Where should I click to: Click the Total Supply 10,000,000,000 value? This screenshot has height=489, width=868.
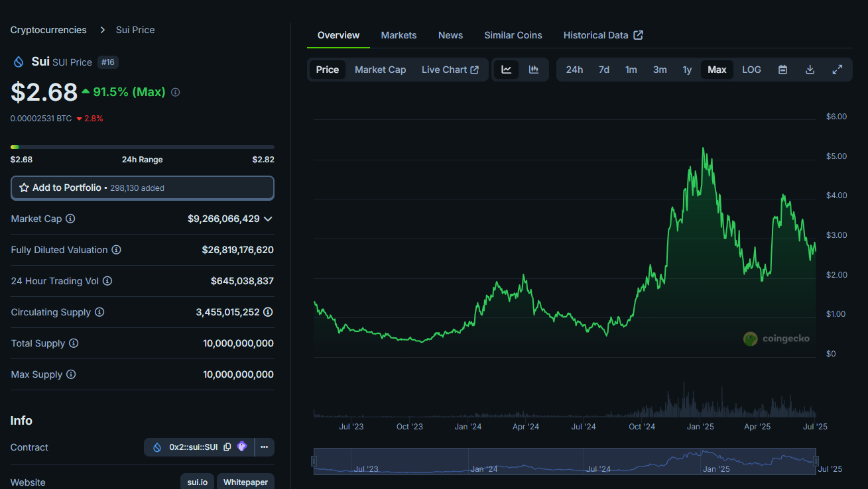coord(238,343)
